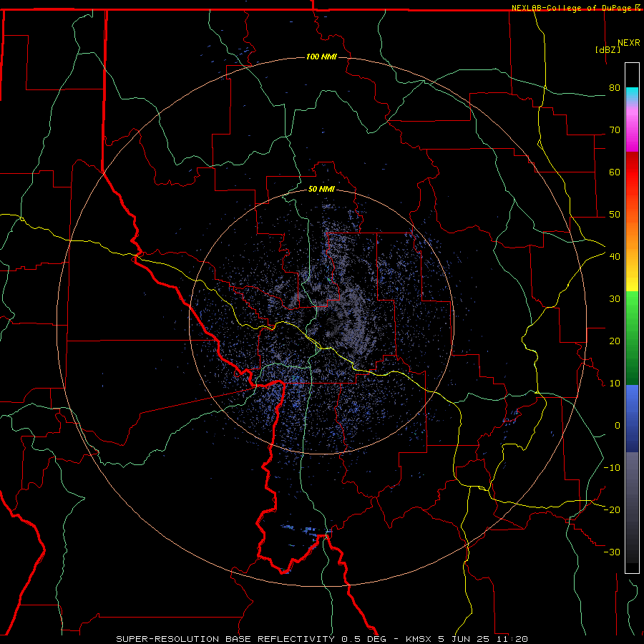The image size is (644, 644).
Task: Click the -20 value on the dBZ scale
Action: [612, 510]
